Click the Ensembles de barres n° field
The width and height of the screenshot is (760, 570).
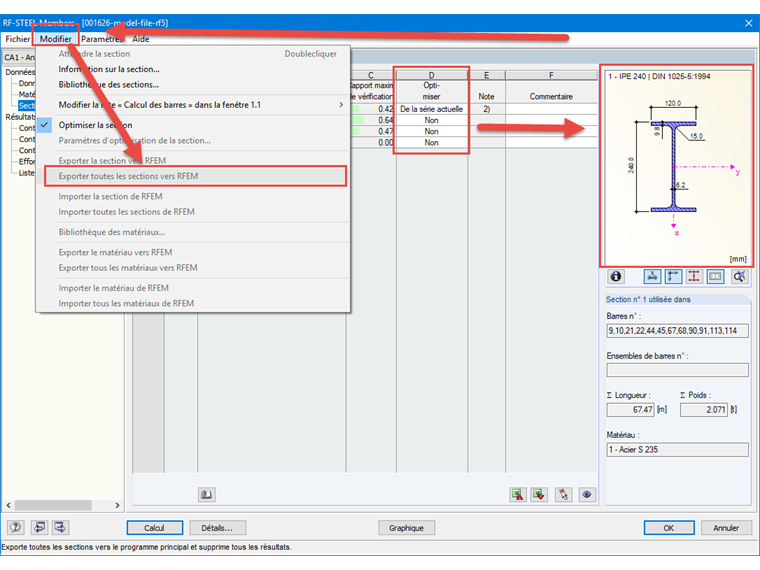click(x=677, y=370)
